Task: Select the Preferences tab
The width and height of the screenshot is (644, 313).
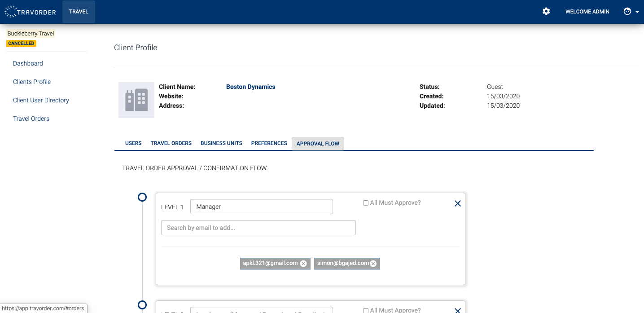Action: pyautogui.click(x=269, y=143)
